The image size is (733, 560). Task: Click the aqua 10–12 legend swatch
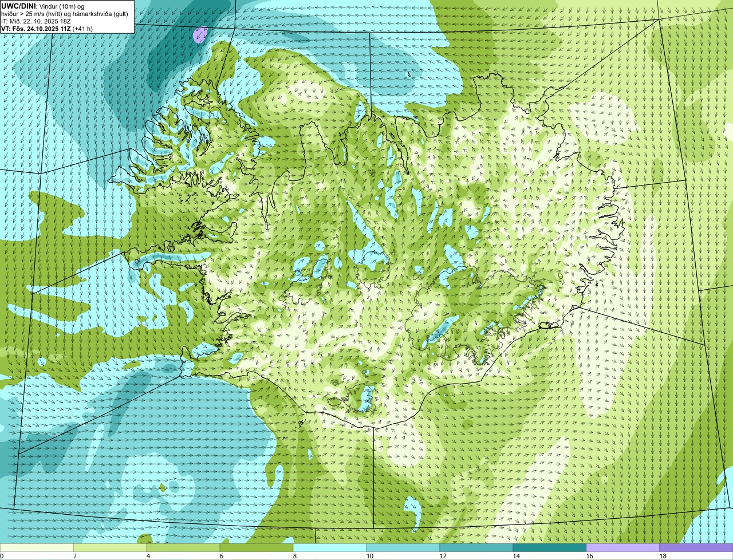point(403,548)
